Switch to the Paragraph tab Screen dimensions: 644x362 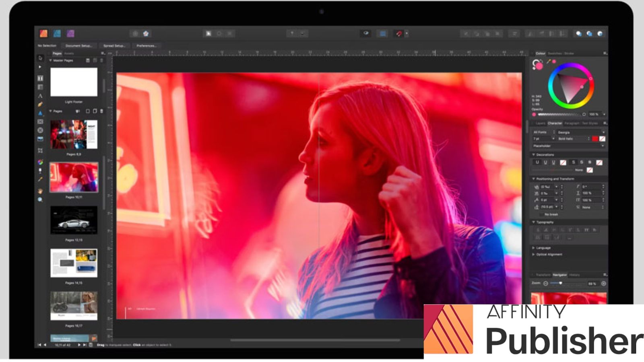tap(571, 123)
